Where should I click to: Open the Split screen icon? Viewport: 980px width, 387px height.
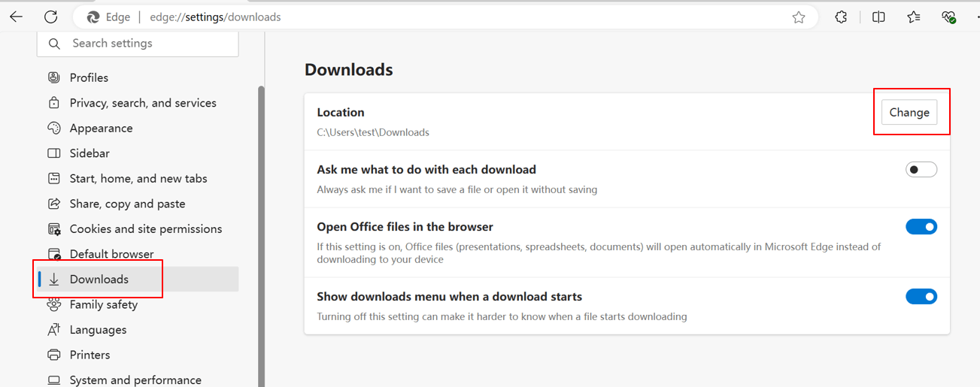(x=878, y=17)
